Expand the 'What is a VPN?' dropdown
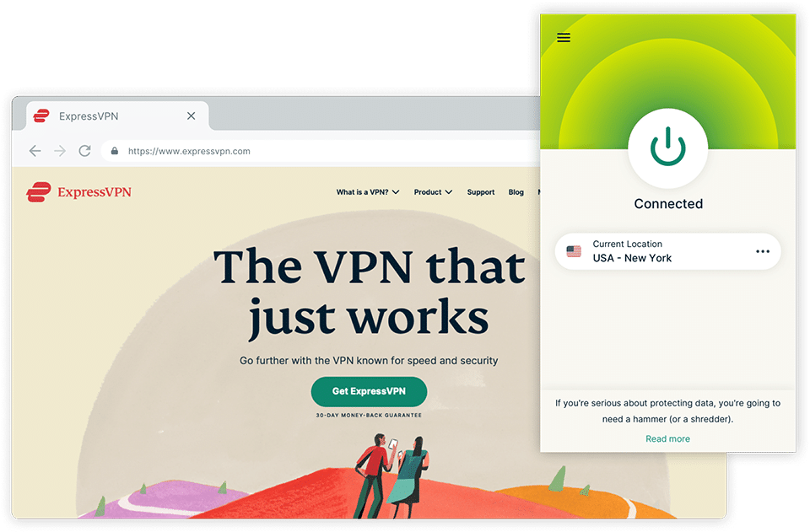The height and width of the screenshot is (532, 810). coord(368,192)
